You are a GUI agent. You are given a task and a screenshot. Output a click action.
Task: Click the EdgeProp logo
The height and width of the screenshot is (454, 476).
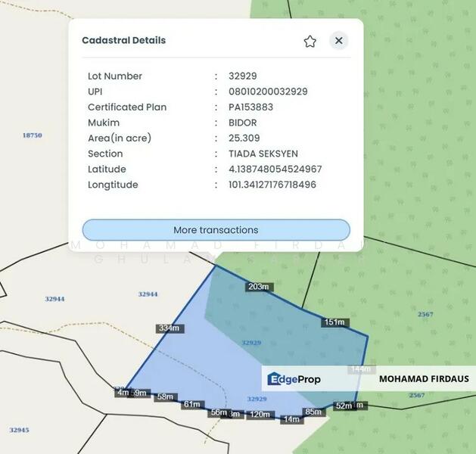(x=294, y=379)
